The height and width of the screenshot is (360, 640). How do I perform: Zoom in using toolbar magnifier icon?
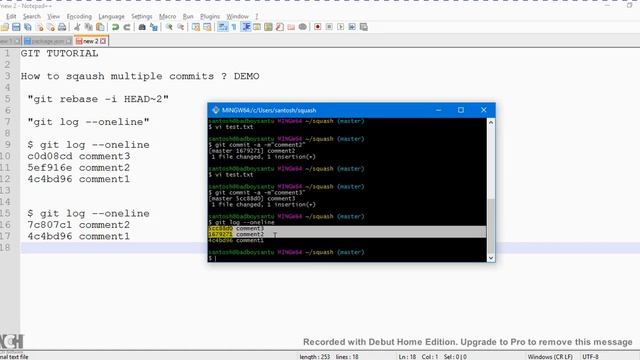169,27
